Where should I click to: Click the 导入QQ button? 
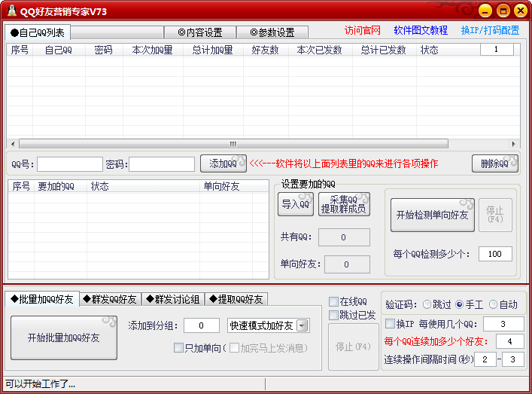click(296, 204)
